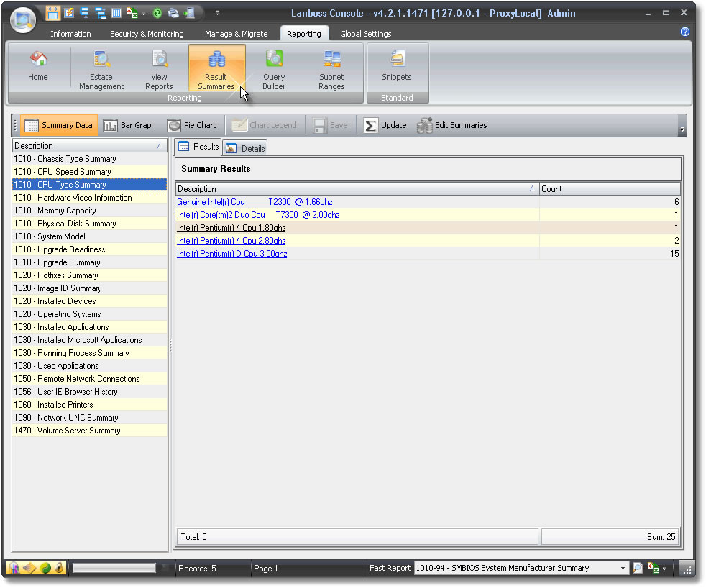The image size is (706, 588).
Task: Click the blue help question mark icon
Action: [x=685, y=32]
